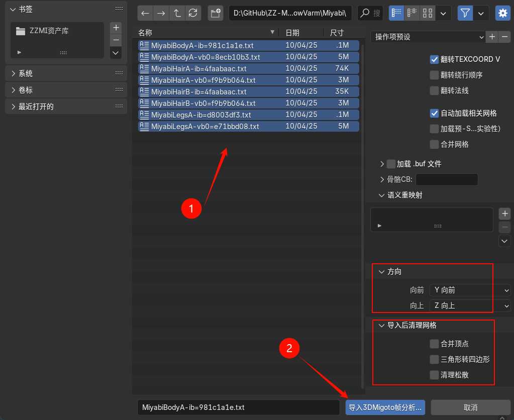Click the 导入3DMigoto帧分析 import button
The height and width of the screenshot is (420, 514).
[x=385, y=407]
